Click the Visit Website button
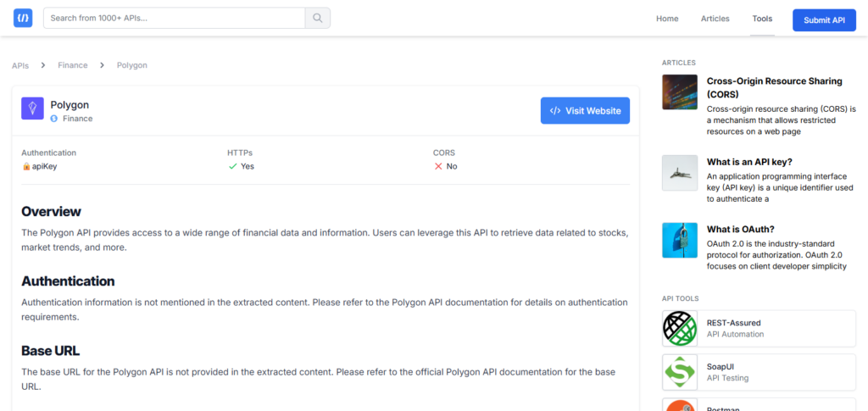The width and height of the screenshot is (868, 411). tap(585, 111)
